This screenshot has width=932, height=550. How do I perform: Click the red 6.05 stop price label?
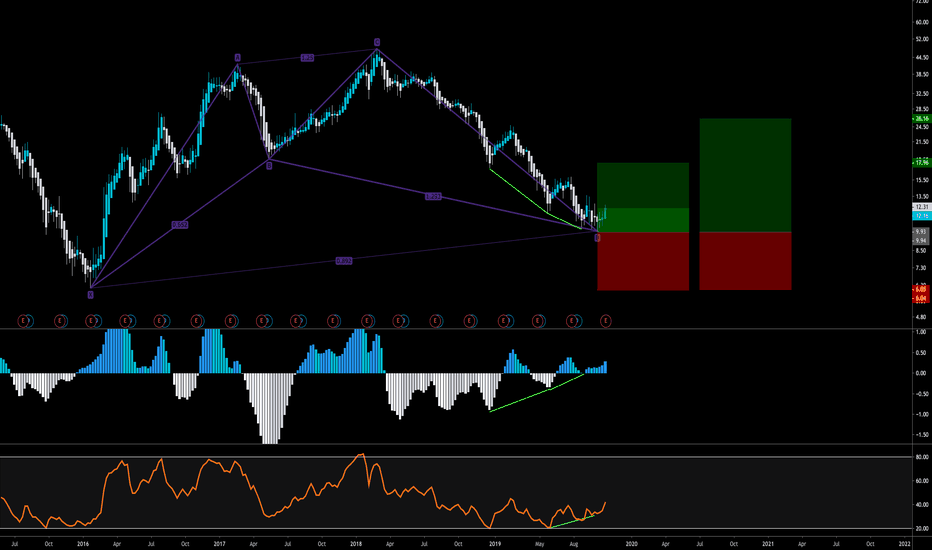pos(921,289)
